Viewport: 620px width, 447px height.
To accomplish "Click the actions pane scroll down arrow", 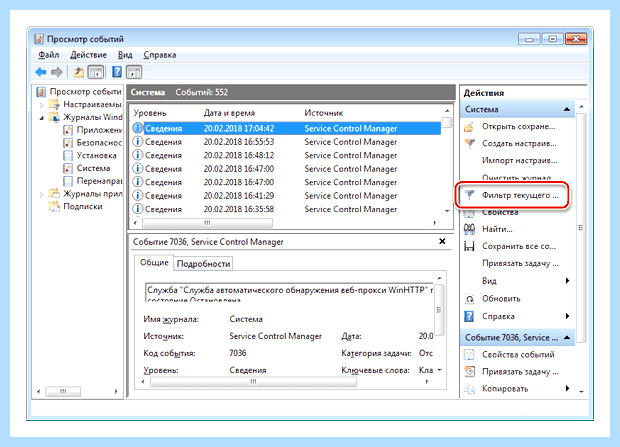I will pos(581,391).
